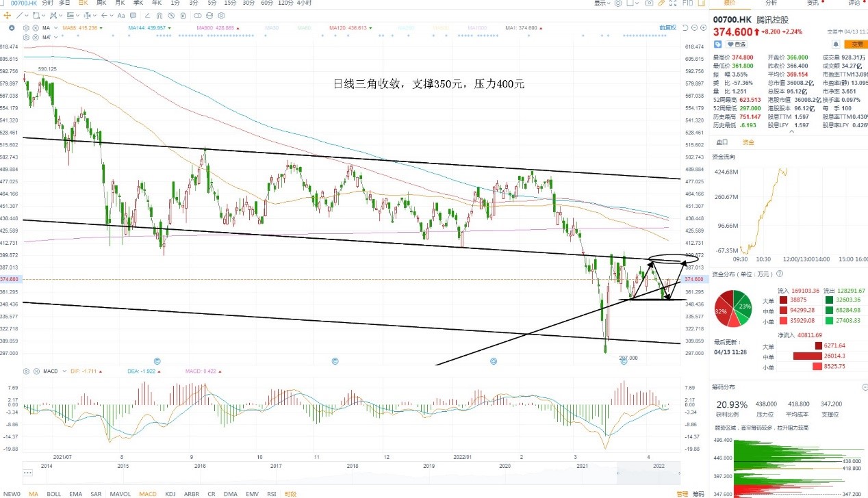Image resolution: width=868 pixels, height=498 pixels.
Task: Enable the EMA indicator
Action: (75, 493)
